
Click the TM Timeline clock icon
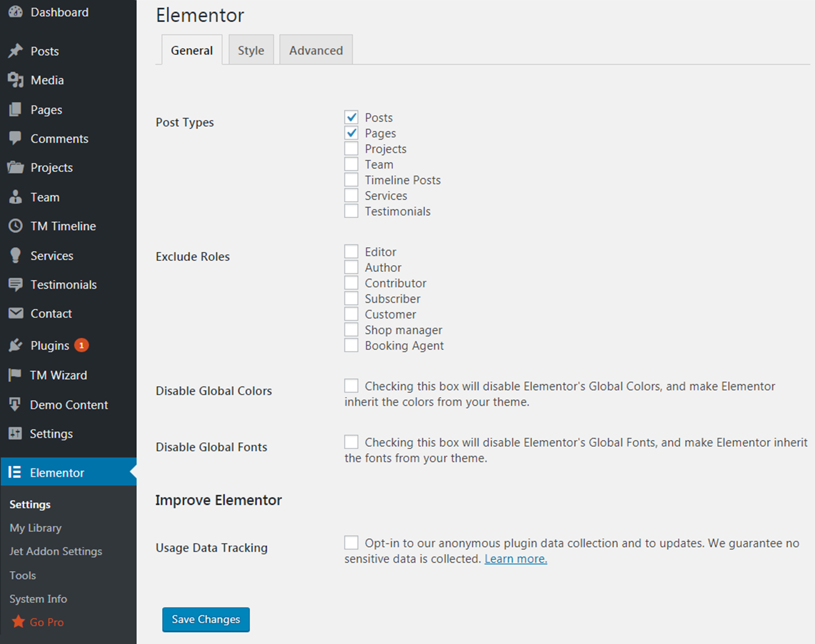click(16, 226)
